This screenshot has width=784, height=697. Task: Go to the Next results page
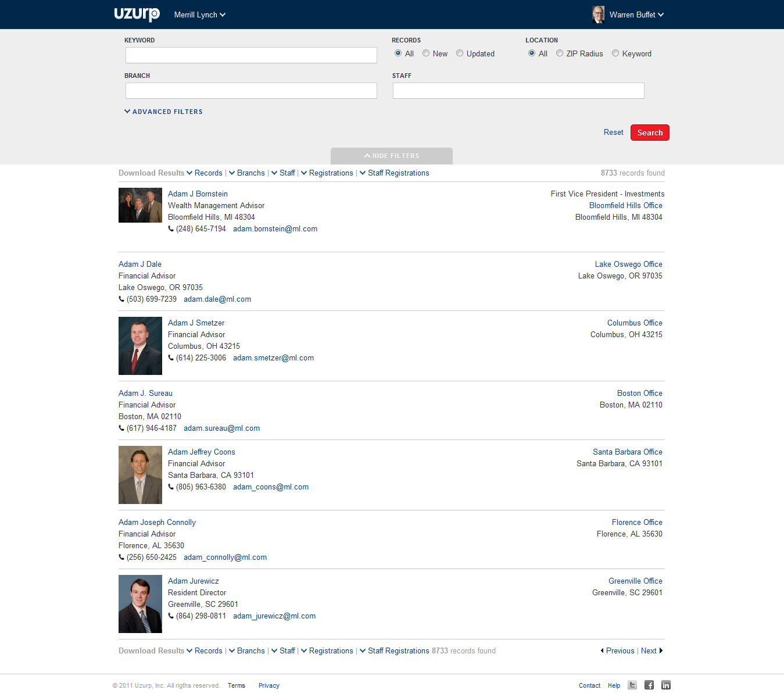(x=652, y=651)
